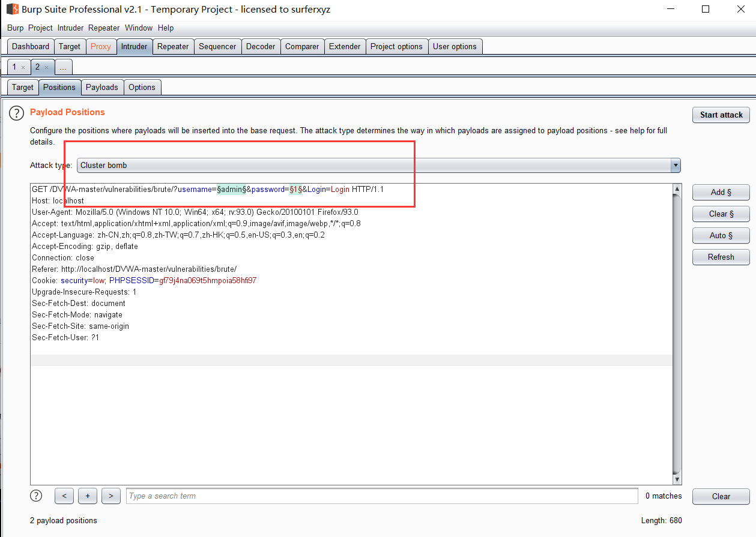Open the Comparer tab
The image size is (756, 537).
coord(302,47)
